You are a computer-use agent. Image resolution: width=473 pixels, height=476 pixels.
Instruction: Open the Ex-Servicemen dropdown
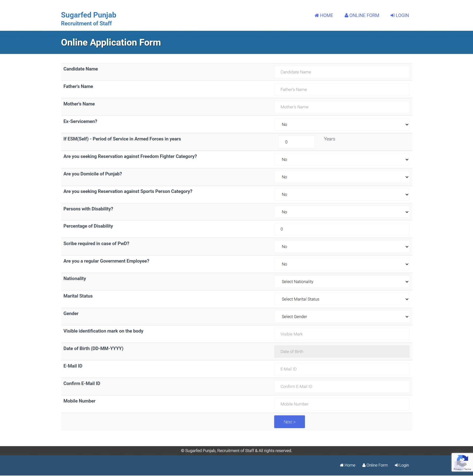tap(342, 124)
